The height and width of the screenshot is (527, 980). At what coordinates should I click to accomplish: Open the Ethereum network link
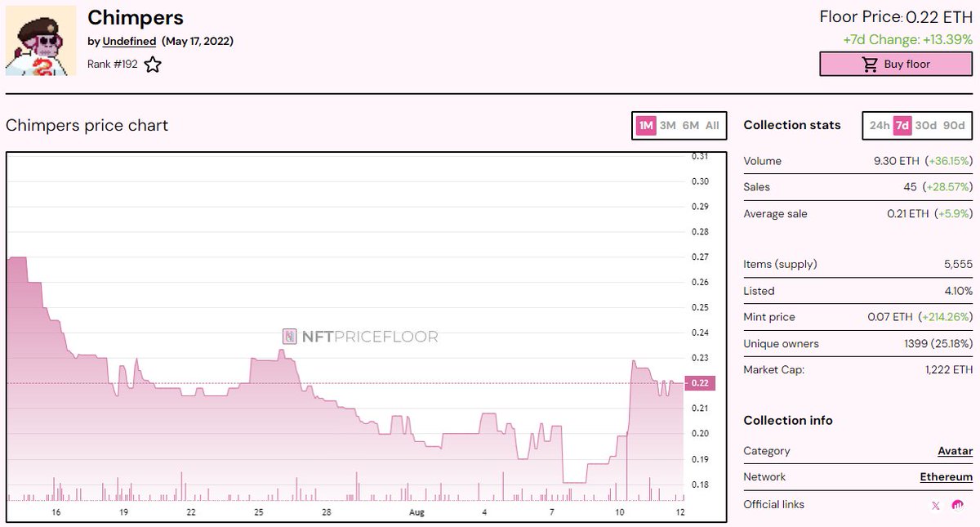(x=947, y=477)
